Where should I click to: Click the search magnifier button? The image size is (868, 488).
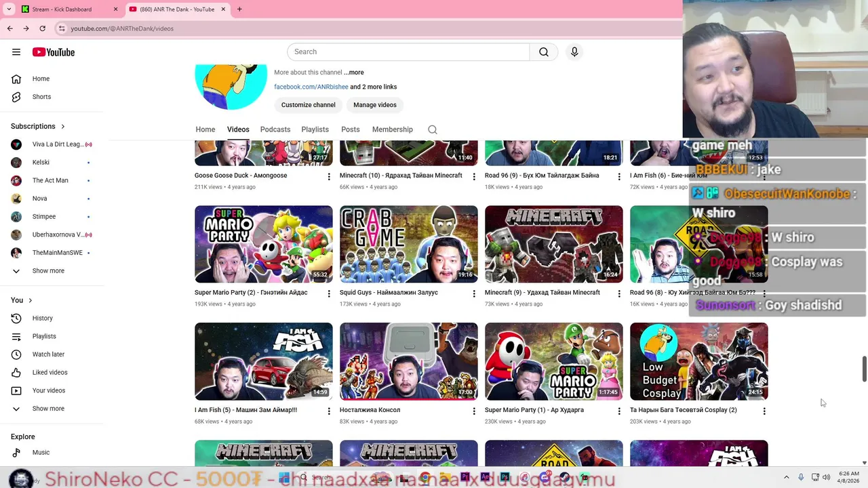coord(544,52)
